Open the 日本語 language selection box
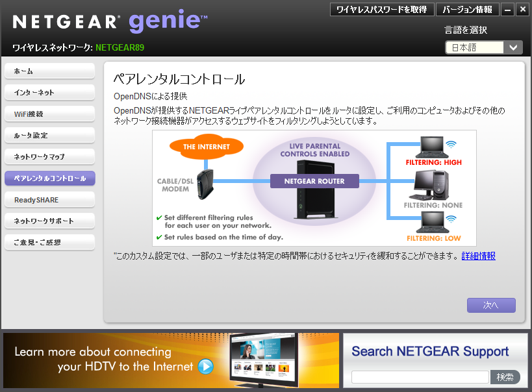The image size is (532, 392). click(x=474, y=47)
